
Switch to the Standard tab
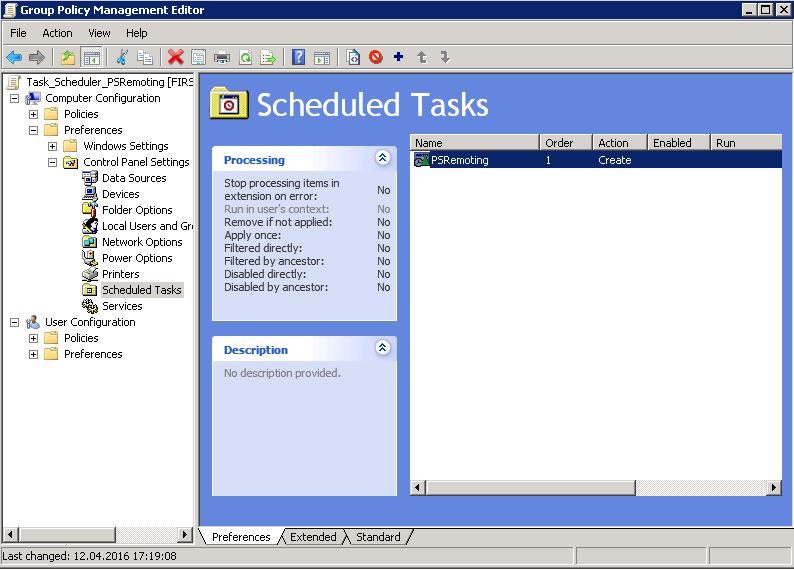coord(378,537)
